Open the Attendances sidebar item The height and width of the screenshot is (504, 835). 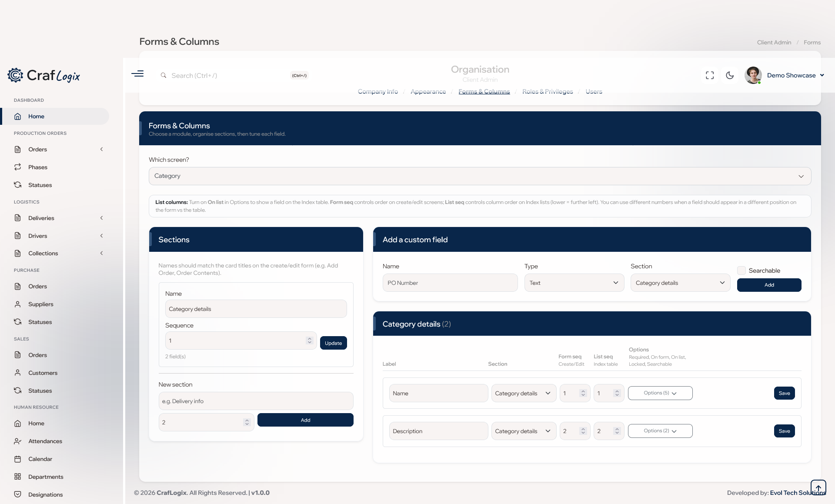click(x=55, y=441)
